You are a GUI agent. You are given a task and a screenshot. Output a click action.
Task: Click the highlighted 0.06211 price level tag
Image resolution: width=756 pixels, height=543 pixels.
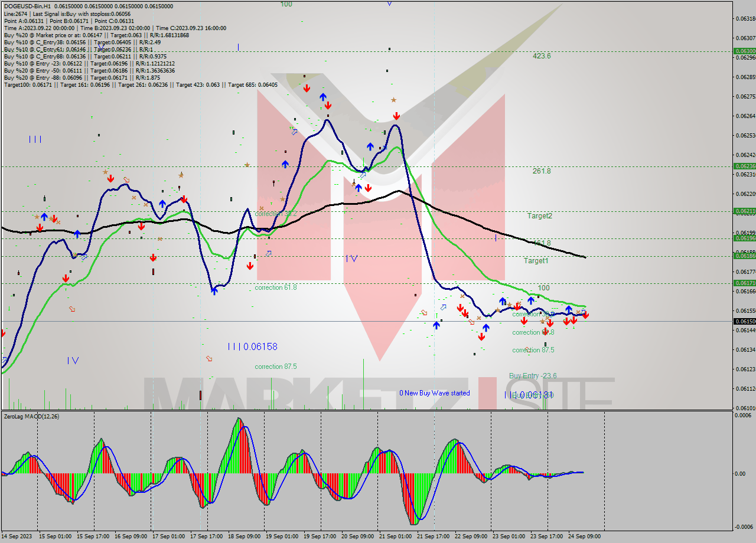[744, 211]
